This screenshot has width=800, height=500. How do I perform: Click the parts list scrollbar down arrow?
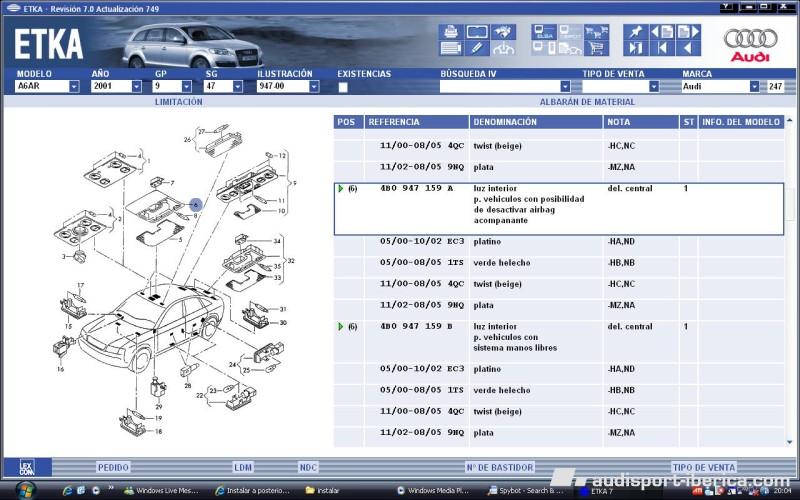790,442
